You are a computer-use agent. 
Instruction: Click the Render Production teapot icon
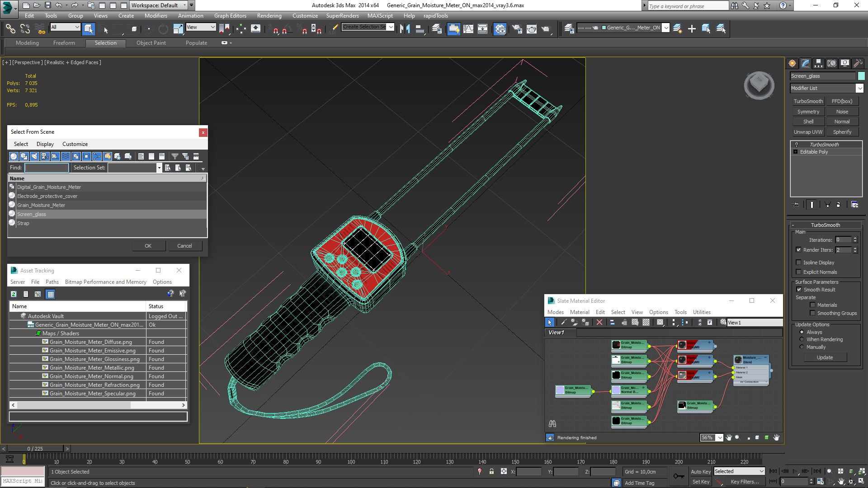547,29
